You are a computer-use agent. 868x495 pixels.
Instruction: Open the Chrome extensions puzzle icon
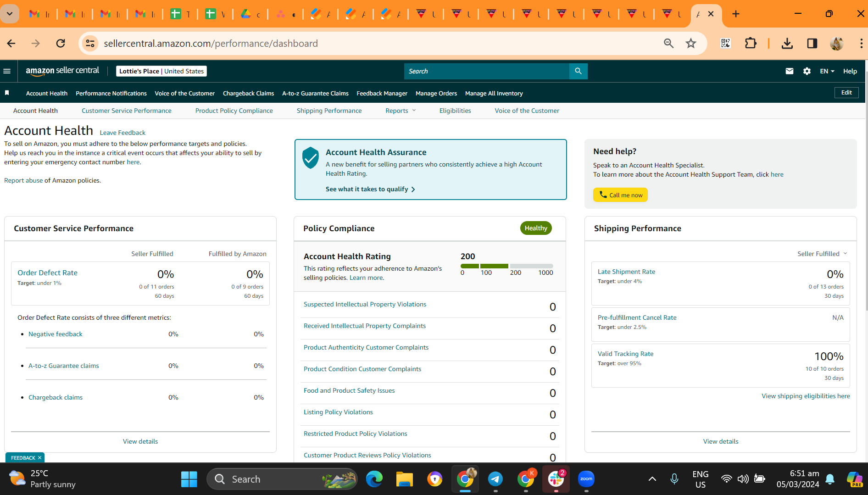click(x=751, y=43)
